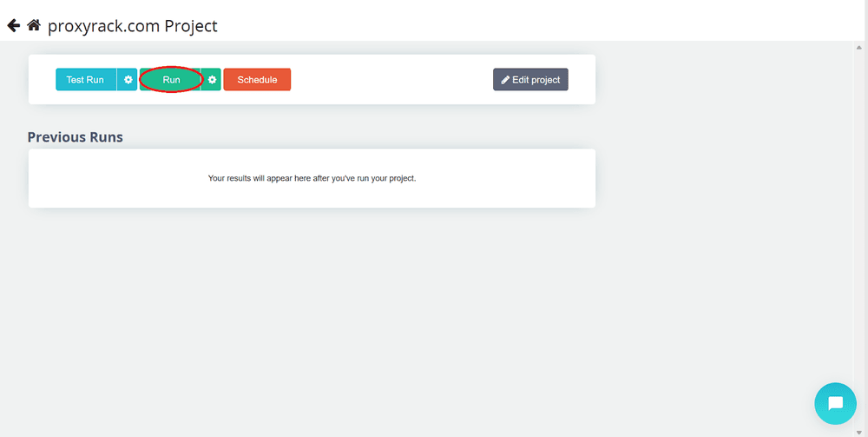Click the word Test on the blue button
Viewport: 868px width, 437px height.
(75, 80)
